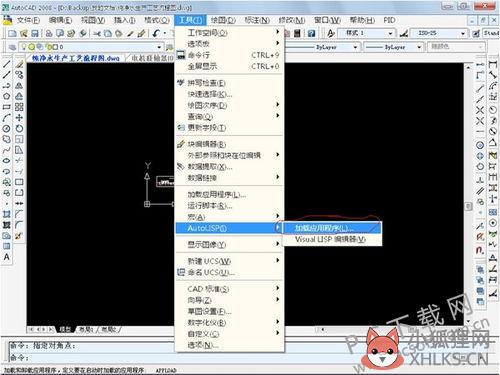
Task: Click the Undo arrow icon
Action: tap(156, 33)
